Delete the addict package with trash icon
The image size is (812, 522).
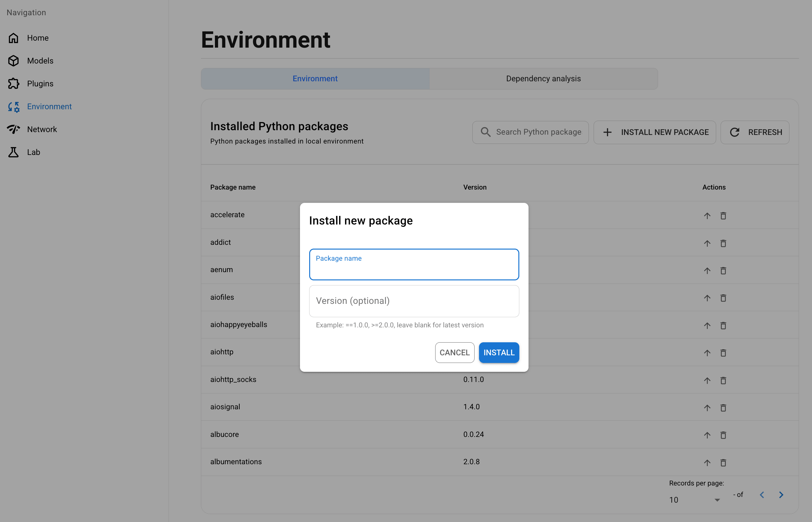pos(723,243)
